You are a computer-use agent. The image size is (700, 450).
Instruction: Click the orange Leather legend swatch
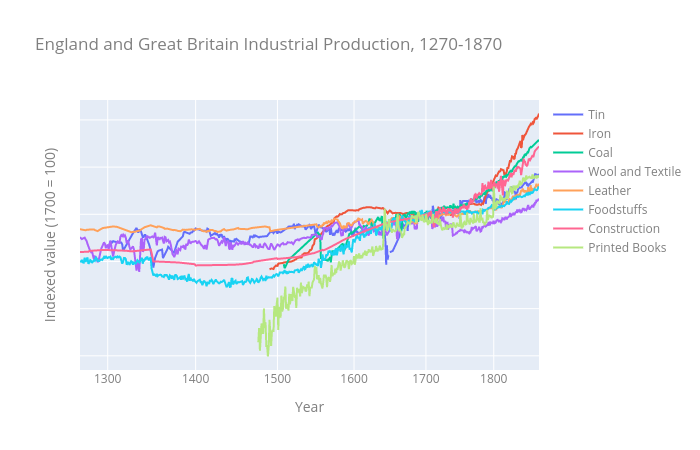568,191
